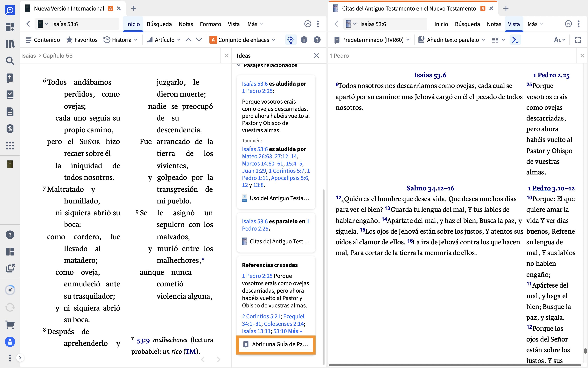The image size is (588, 368).
Task: Open the sidebar three-dot more menu
Action: point(10,358)
